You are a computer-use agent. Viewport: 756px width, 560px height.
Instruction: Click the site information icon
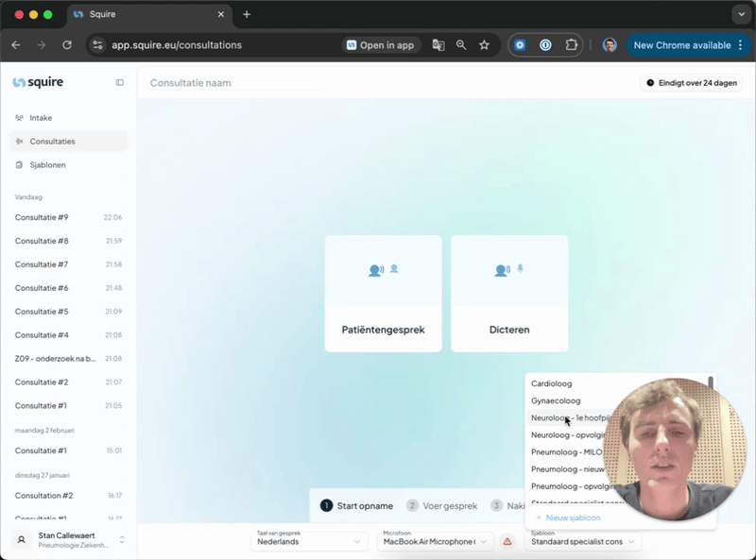click(x=97, y=44)
